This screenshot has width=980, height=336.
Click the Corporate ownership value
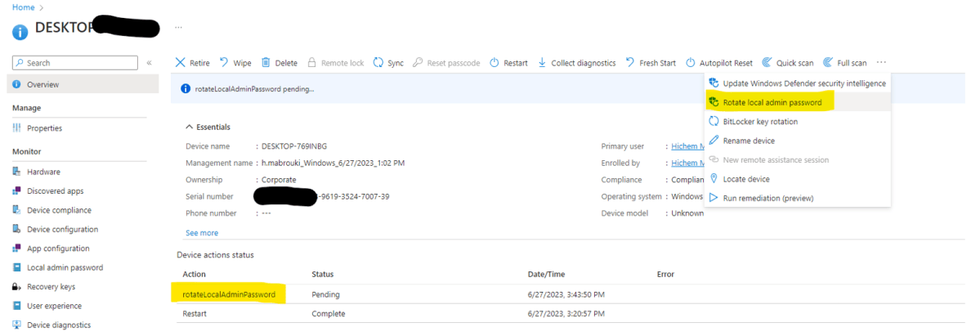279,180
